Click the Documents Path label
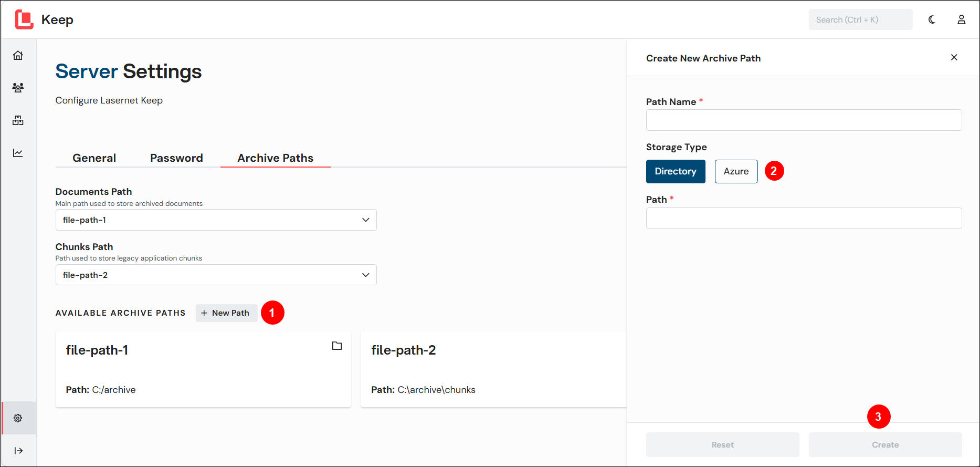The image size is (980, 467). pos(94,192)
